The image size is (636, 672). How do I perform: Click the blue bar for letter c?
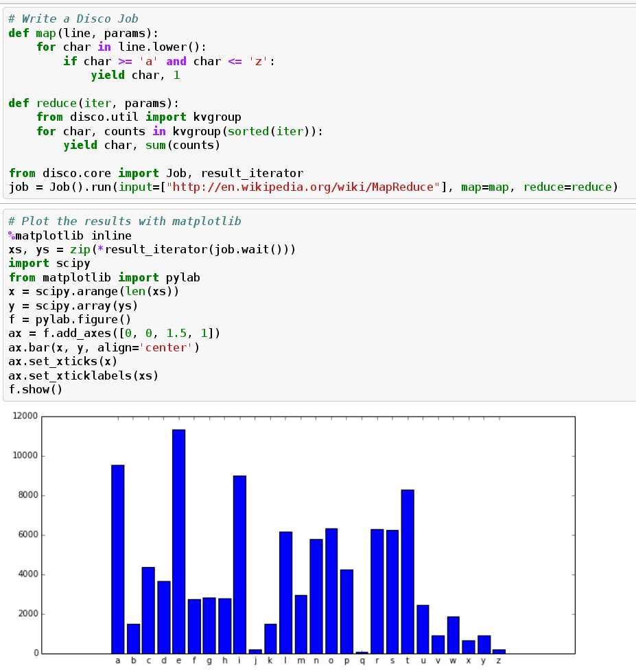[148, 610]
